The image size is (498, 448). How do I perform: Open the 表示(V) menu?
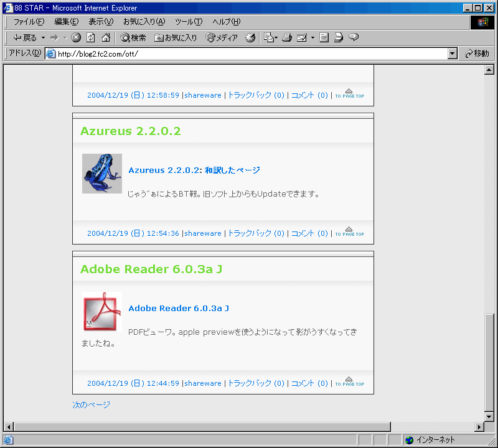(101, 22)
